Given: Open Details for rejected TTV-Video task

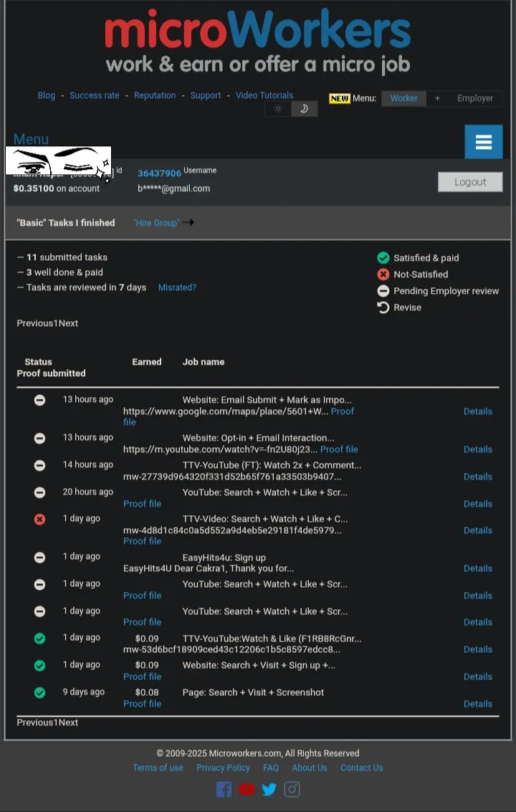Looking at the screenshot, I should coord(478,530).
